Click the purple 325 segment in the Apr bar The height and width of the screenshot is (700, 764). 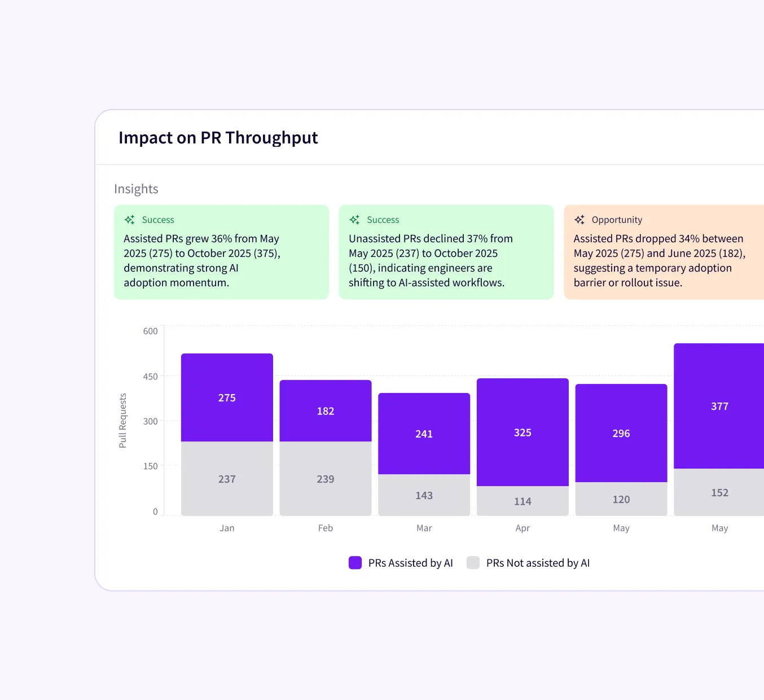522,432
